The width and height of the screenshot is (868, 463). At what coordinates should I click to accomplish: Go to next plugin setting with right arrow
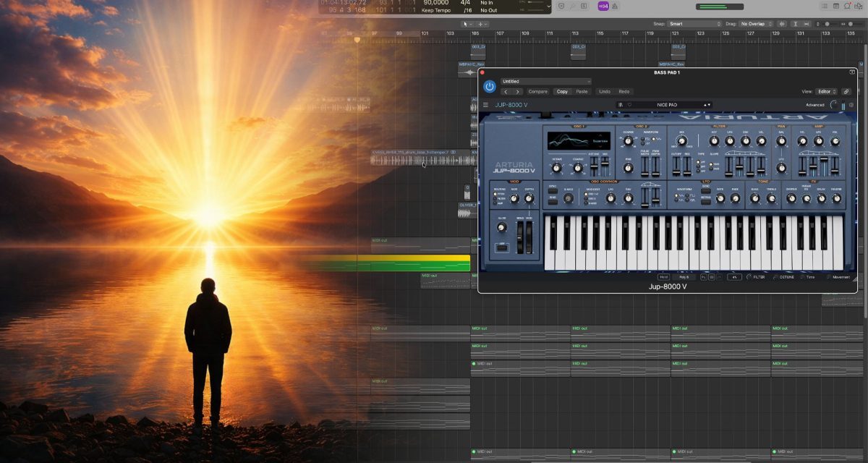[517, 91]
